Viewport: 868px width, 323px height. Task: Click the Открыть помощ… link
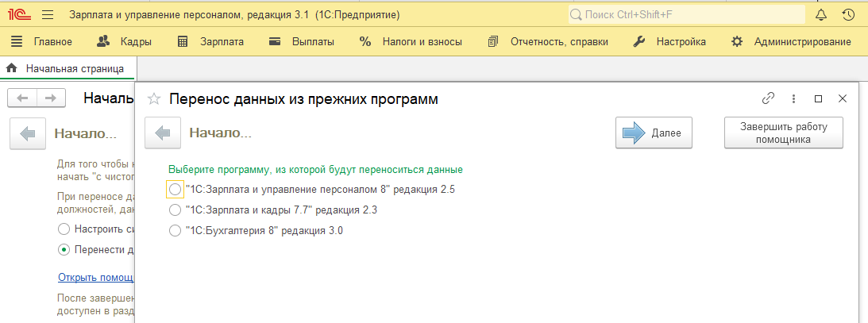(96, 276)
